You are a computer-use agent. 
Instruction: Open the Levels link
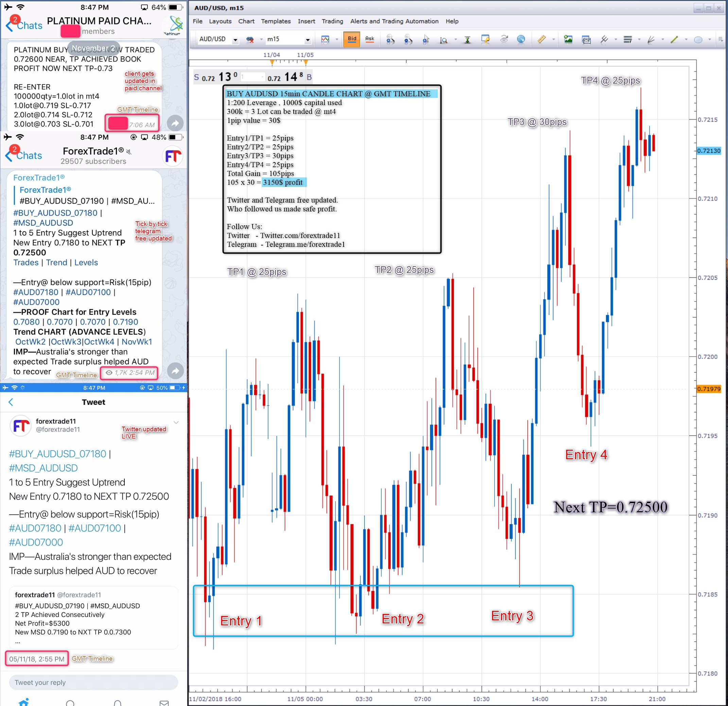86,262
